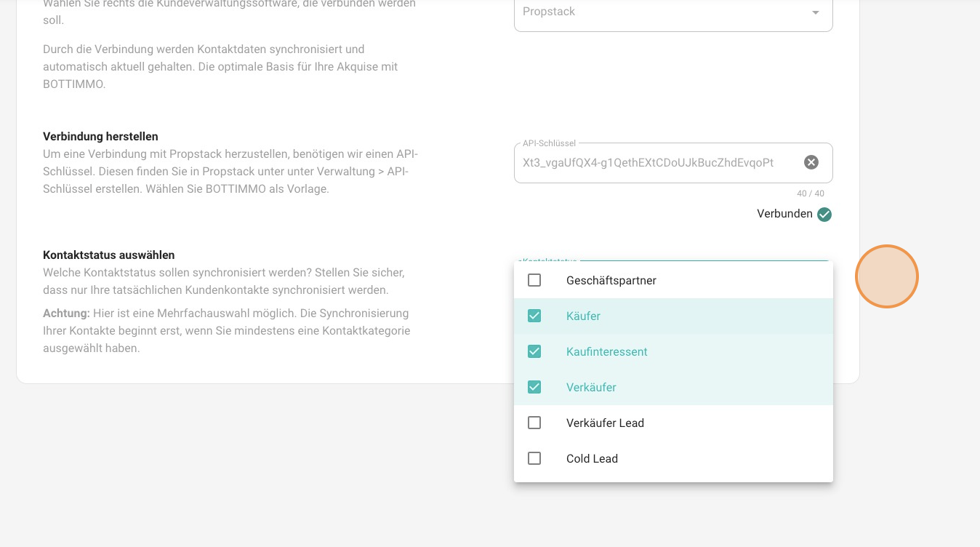Viewport: 980px width, 547px height.
Task: Click inside the API-Schlüssel input field
Action: [x=647, y=163]
